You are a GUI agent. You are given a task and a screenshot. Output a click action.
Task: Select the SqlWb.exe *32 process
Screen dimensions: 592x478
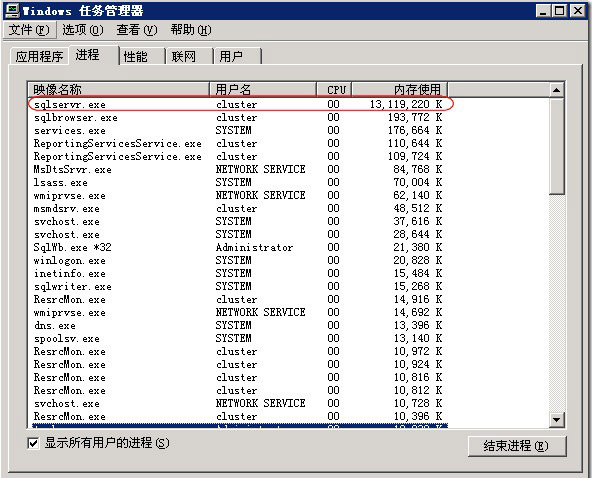pyautogui.click(x=238, y=247)
